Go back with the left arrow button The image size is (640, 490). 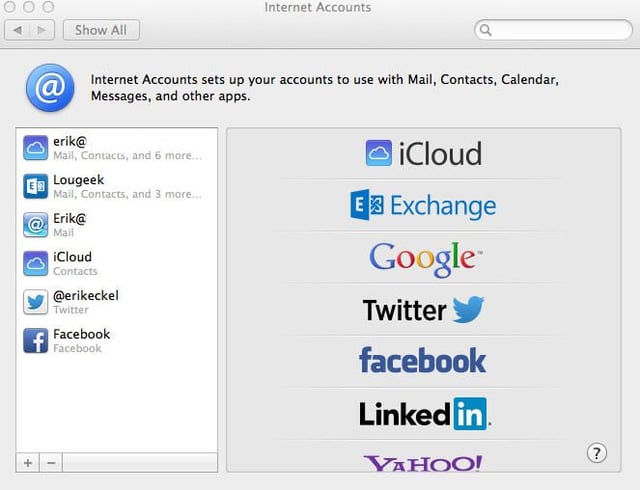click(x=17, y=30)
